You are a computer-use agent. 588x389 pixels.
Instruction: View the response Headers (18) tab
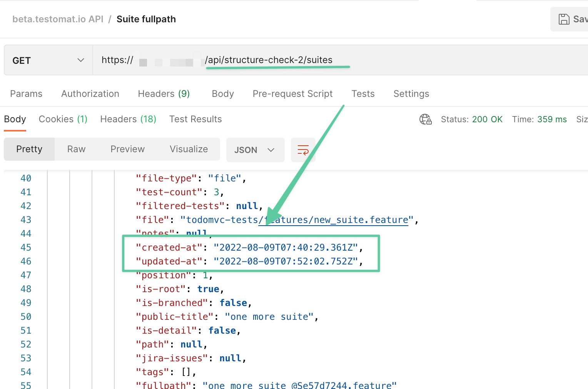pyautogui.click(x=128, y=119)
